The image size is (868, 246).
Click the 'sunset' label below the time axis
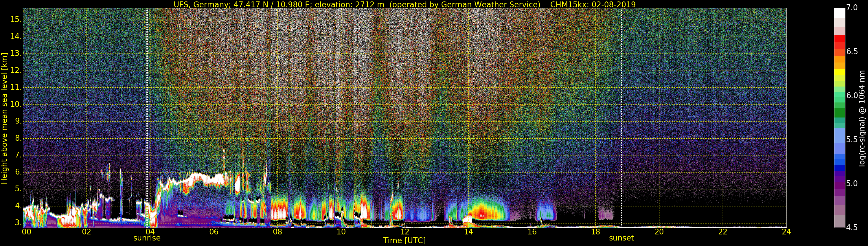pyautogui.click(x=621, y=238)
